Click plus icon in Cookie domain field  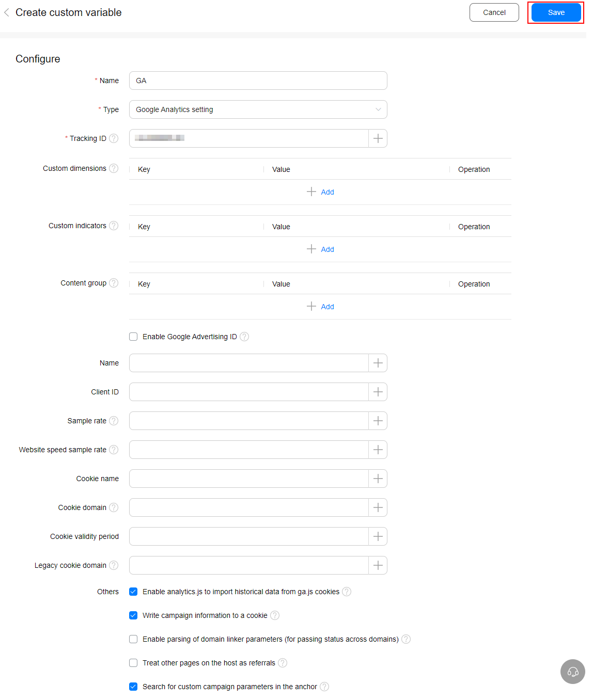[378, 507]
